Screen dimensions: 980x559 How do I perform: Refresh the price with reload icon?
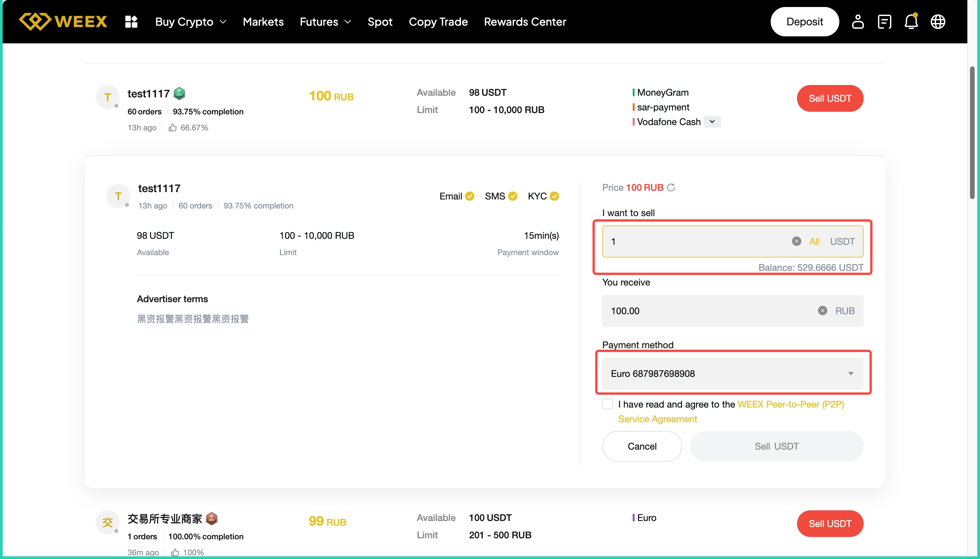coord(671,187)
